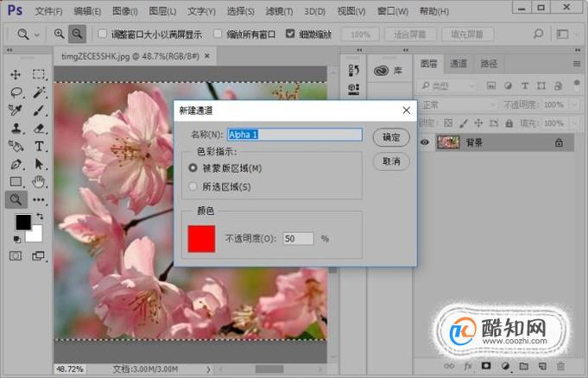
Task: Open the History panel icon
Action: (x=353, y=70)
